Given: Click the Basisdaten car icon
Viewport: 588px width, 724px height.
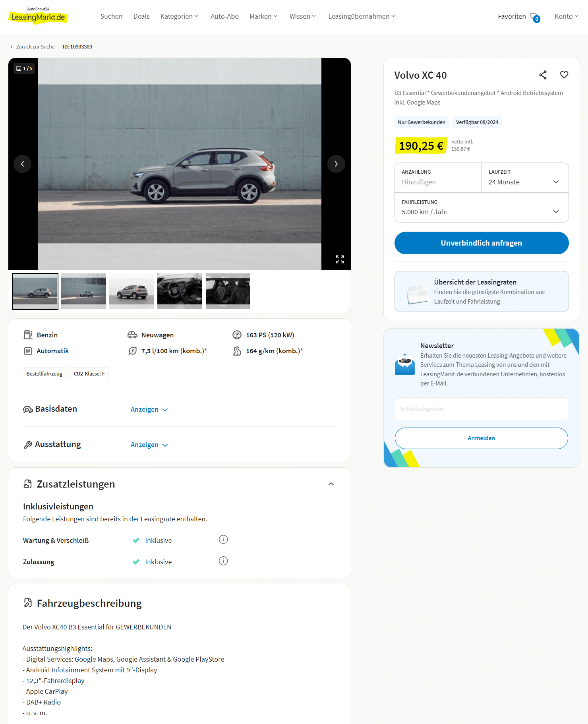Looking at the screenshot, I should 28,409.
